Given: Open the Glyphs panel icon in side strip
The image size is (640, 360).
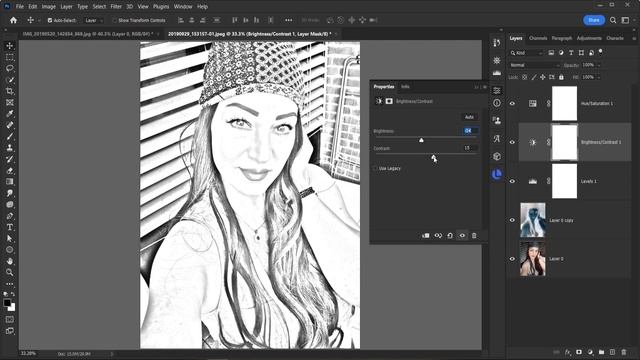Looking at the screenshot, I should tap(497, 138).
